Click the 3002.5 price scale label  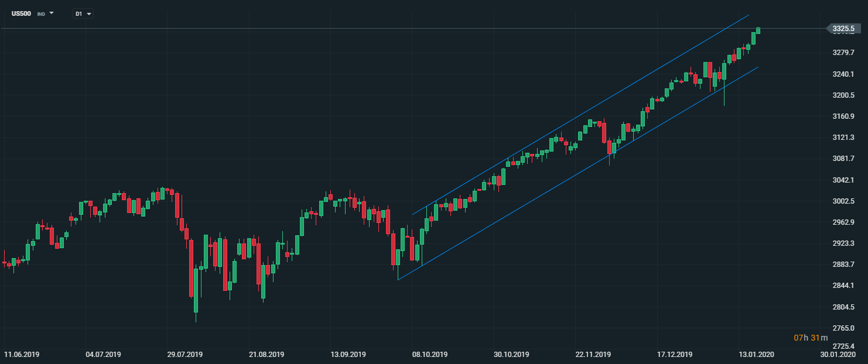point(843,201)
